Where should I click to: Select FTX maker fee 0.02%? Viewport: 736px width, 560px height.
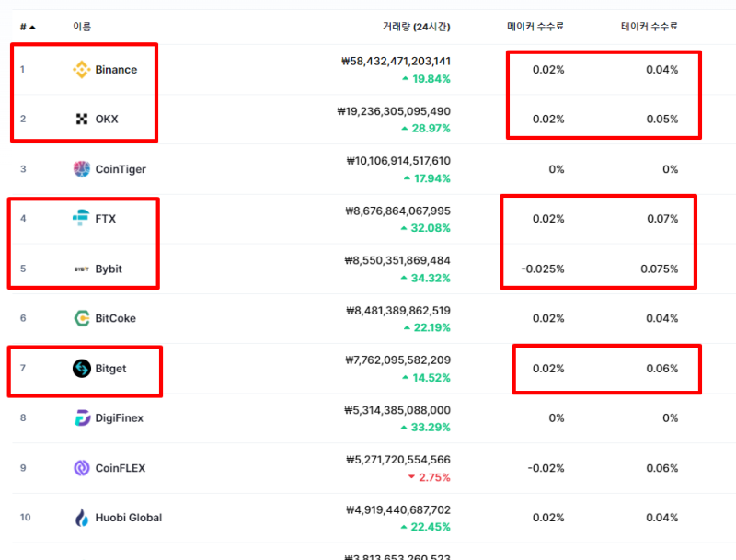click(x=548, y=219)
